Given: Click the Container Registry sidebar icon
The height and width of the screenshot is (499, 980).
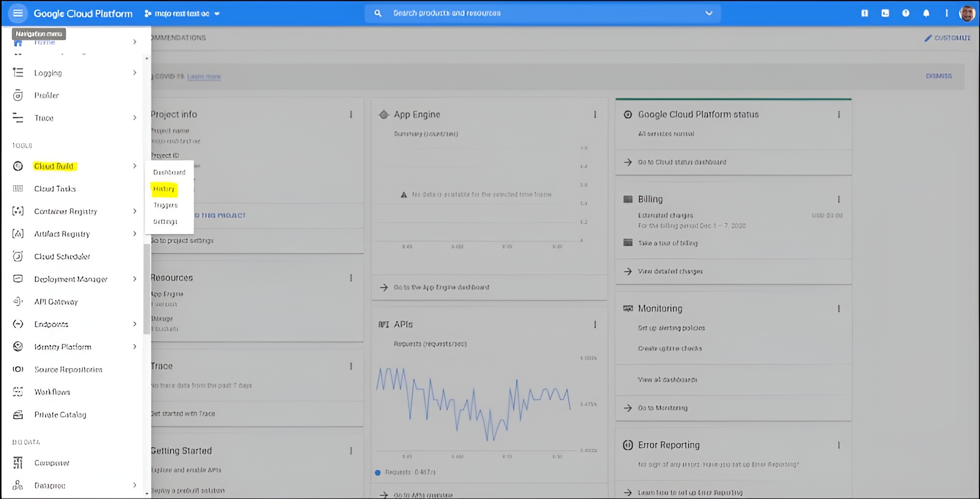Looking at the screenshot, I should click(17, 211).
